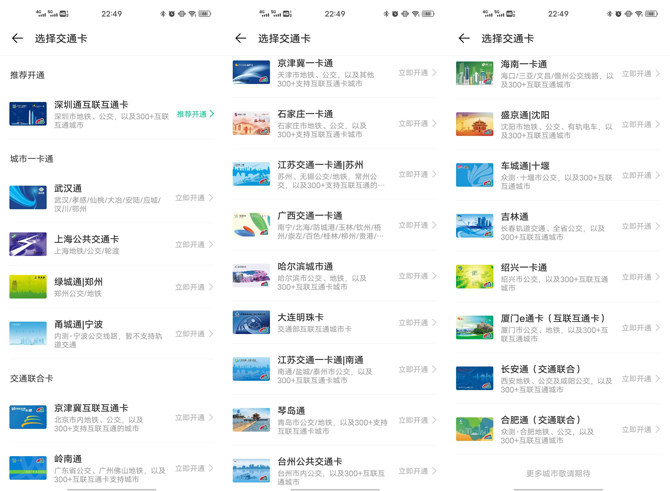Select the 江苏交通一卡通|苏州 card thumbnail
The width and height of the screenshot is (670, 491).
[x=251, y=174]
